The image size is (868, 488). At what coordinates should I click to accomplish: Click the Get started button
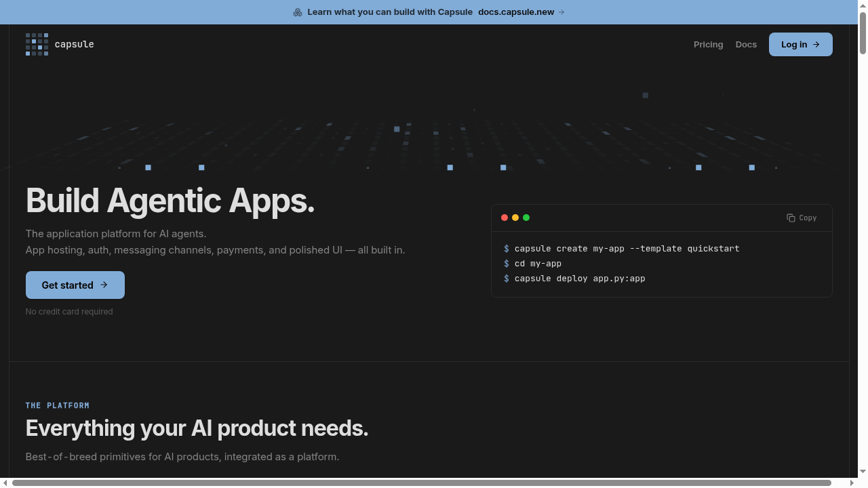pos(75,285)
